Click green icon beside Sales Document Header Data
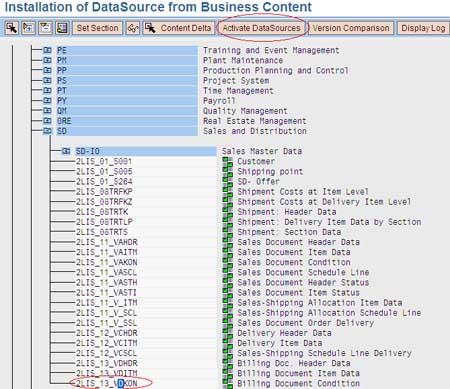 228,242
